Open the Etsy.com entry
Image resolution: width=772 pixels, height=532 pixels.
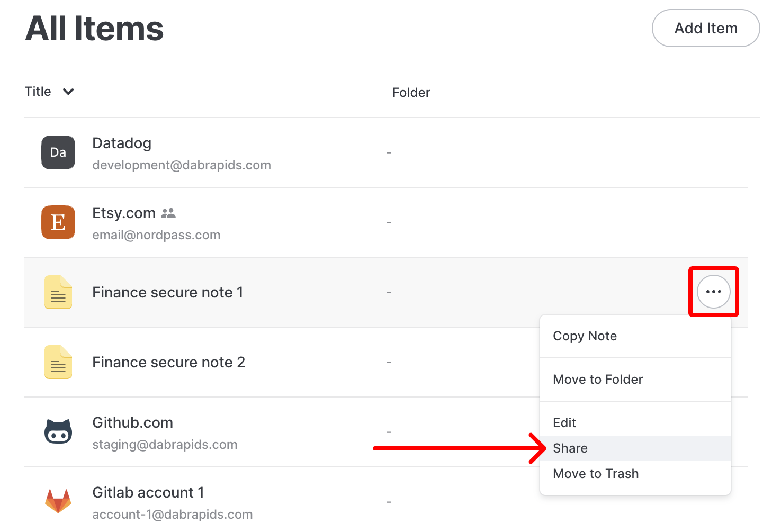[124, 213]
